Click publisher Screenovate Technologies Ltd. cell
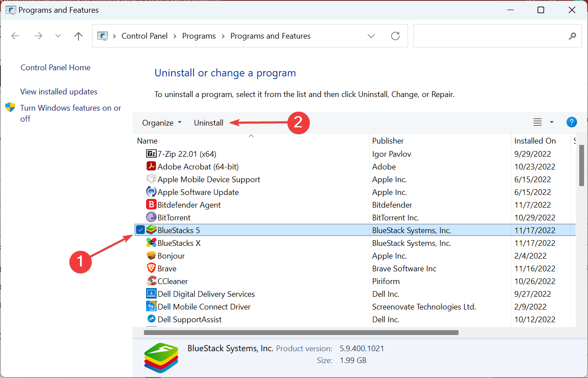Viewport: 588px width, 378px height. point(424,306)
